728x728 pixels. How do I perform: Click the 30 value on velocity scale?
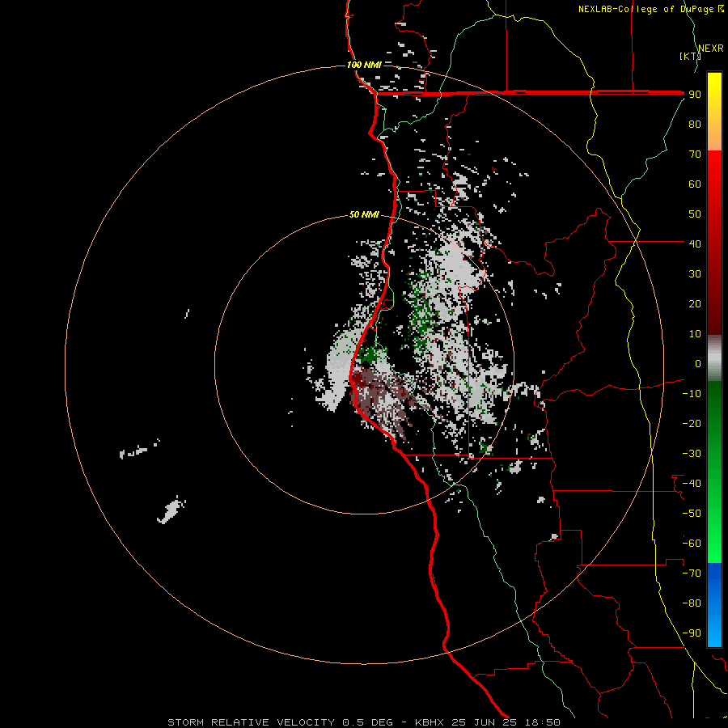point(695,274)
